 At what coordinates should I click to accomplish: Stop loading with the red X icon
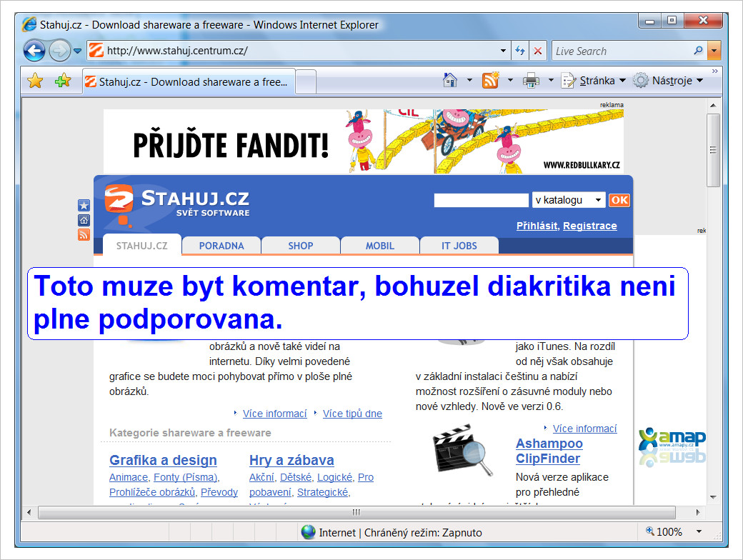tap(538, 51)
